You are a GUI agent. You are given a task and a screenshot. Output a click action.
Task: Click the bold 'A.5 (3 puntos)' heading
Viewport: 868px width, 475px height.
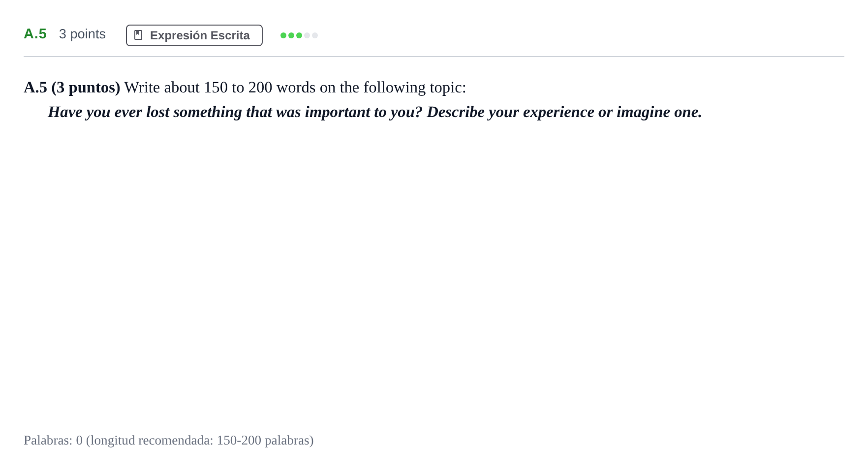[x=72, y=88]
